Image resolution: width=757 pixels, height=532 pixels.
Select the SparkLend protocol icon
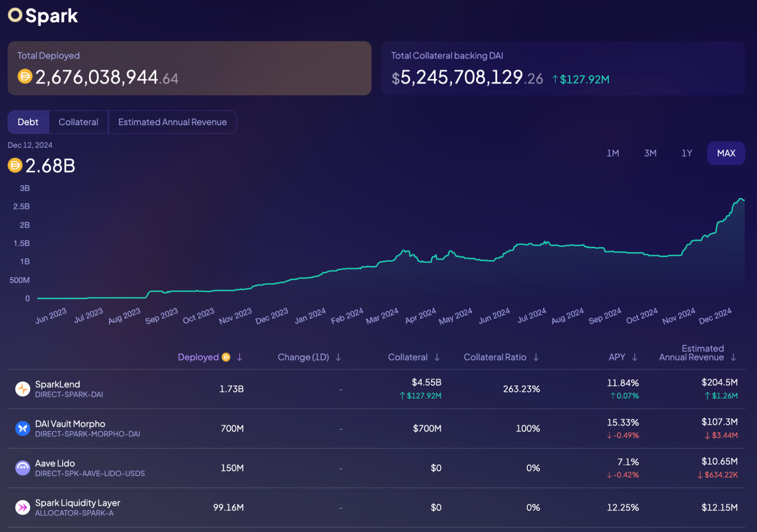[22, 389]
